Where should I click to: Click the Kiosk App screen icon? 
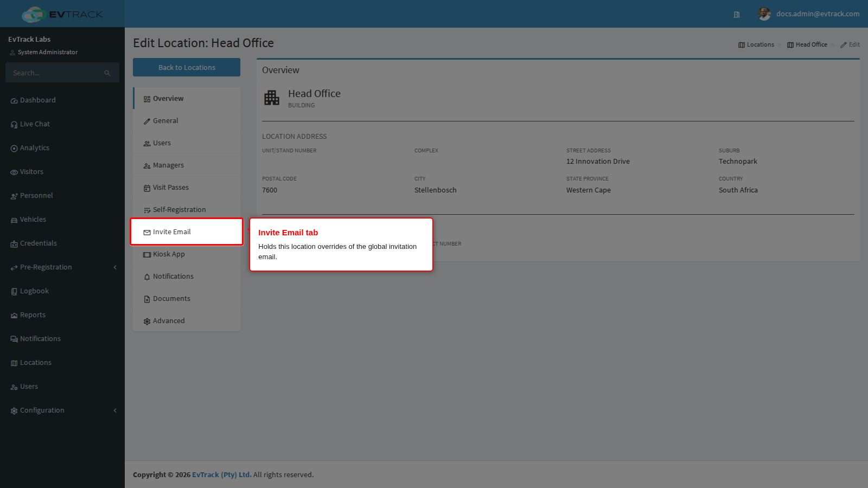pos(147,255)
